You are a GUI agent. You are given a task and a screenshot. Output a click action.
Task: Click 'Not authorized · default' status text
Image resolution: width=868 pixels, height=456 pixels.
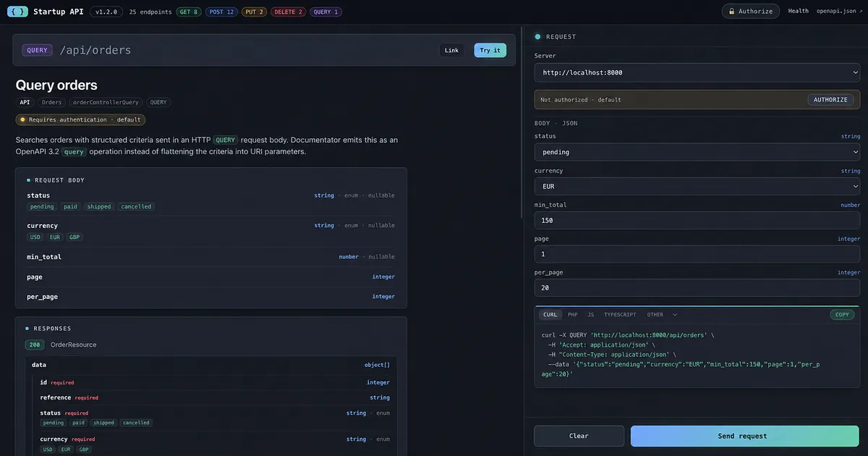[x=581, y=100]
